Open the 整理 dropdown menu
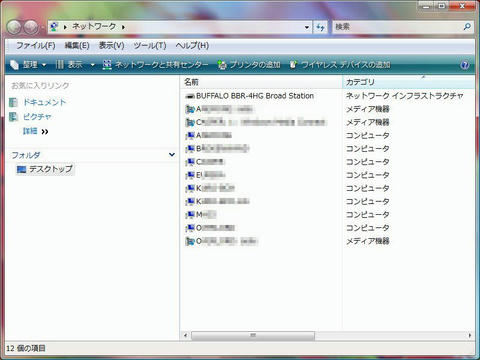The height and width of the screenshot is (360, 480). tap(28, 65)
